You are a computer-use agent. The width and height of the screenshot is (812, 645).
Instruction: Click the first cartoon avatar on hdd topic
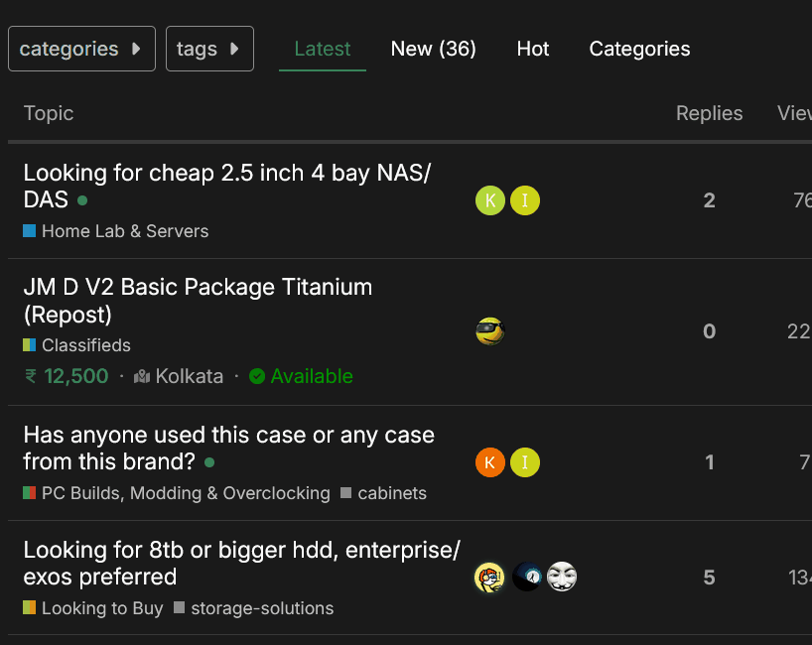(489, 577)
